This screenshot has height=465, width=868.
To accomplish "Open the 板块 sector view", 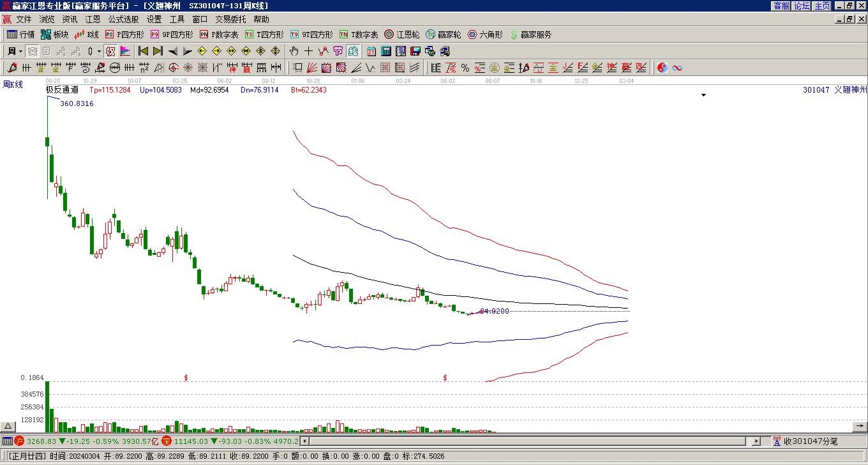I will click(54, 34).
